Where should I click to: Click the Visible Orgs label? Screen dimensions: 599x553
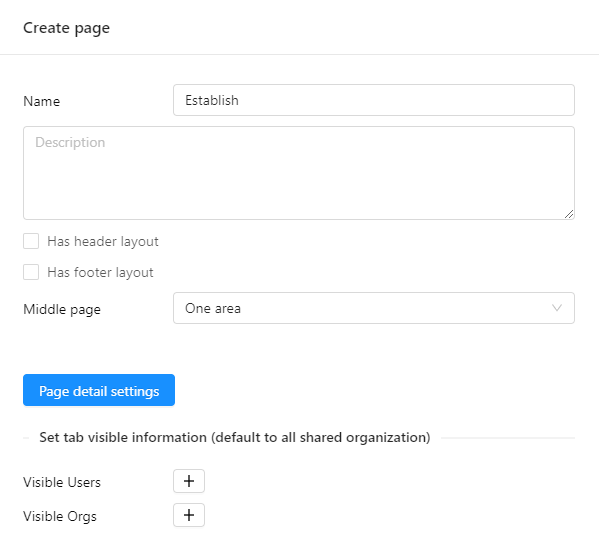click(x=60, y=516)
